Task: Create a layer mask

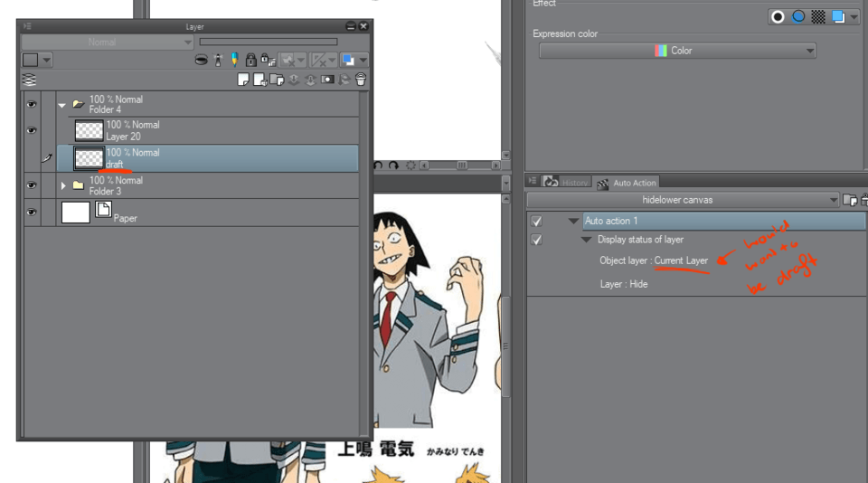Action: click(327, 80)
